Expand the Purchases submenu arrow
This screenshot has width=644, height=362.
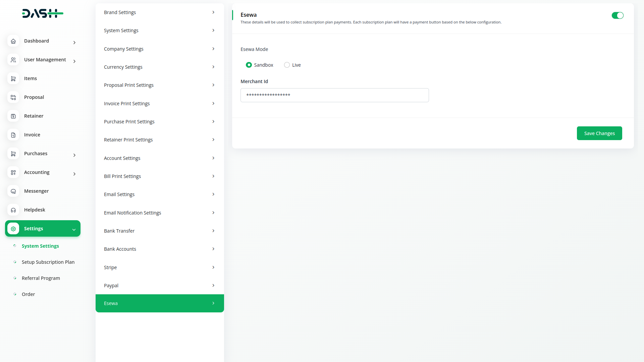click(74, 155)
